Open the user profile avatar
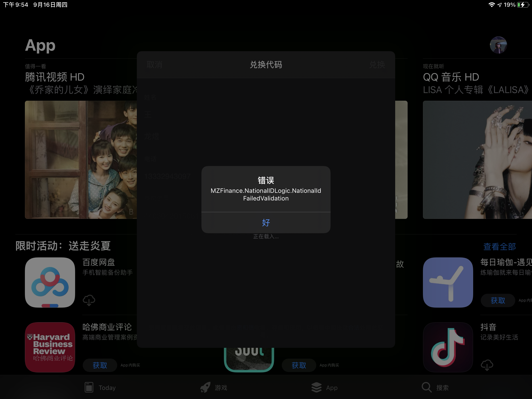The image size is (532, 399). (498, 45)
